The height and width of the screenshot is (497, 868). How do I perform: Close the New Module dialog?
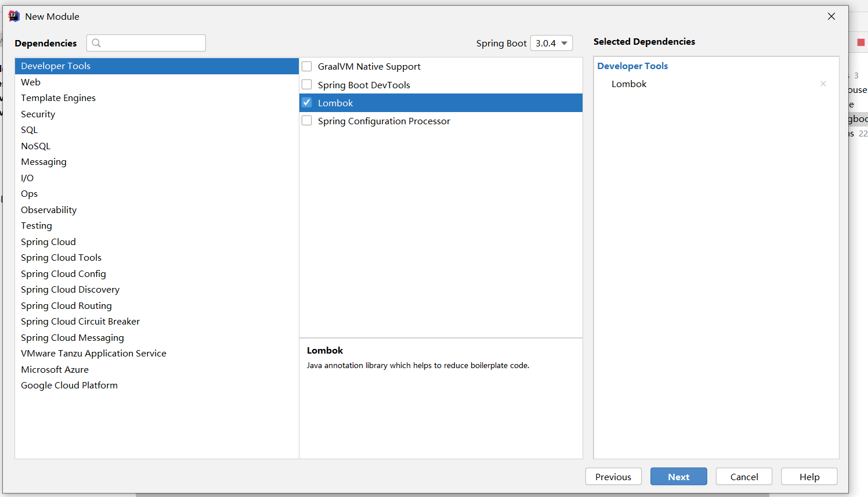coord(831,16)
